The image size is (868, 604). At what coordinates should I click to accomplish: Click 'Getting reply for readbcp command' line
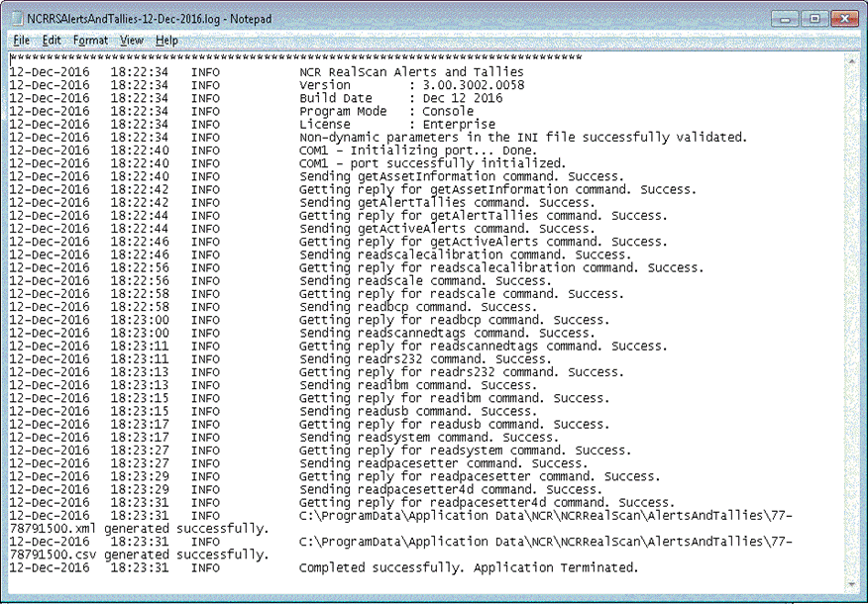pyautogui.click(x=455, y=320)
